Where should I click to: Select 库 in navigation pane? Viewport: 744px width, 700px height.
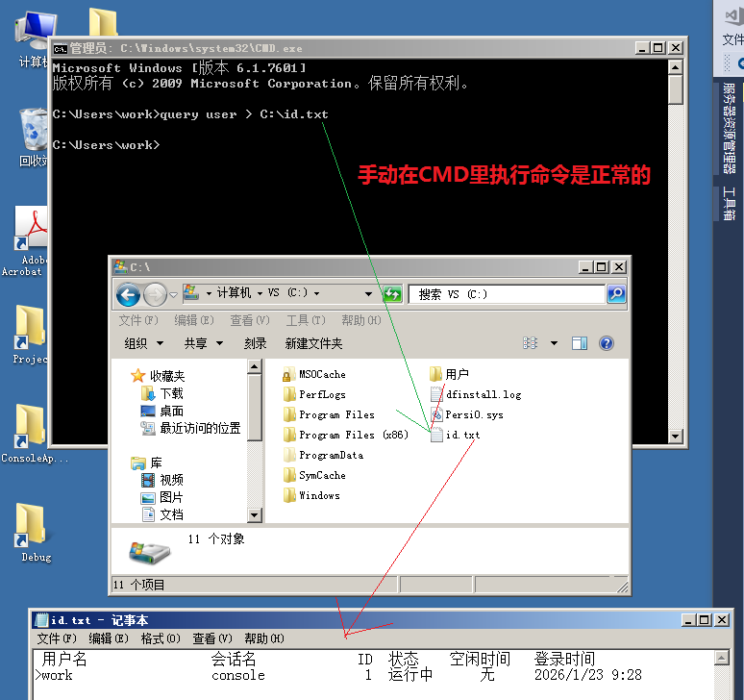click(x=147, y=462)
